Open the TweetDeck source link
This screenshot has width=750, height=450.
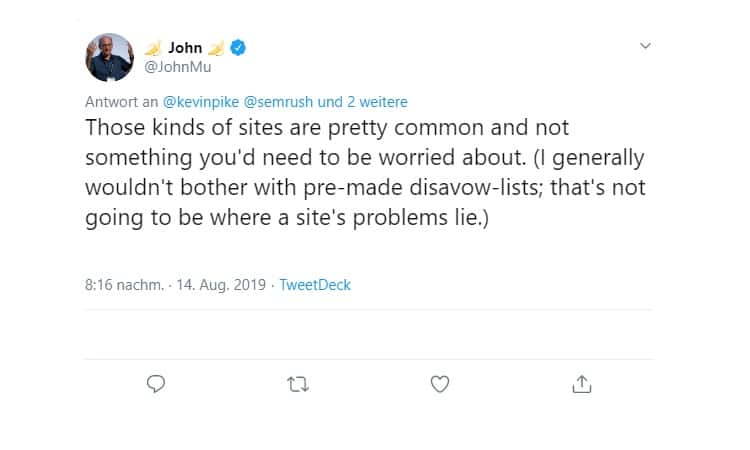[x=315, y=285]
